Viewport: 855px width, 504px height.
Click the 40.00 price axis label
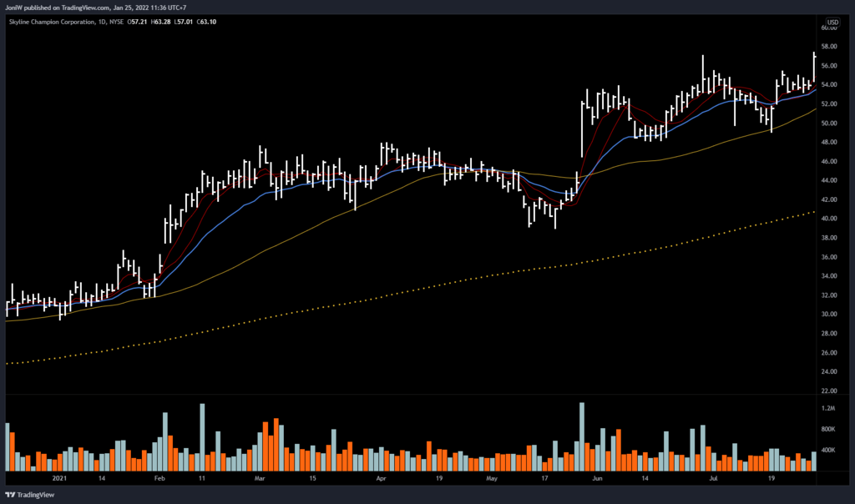pos(829,219)
